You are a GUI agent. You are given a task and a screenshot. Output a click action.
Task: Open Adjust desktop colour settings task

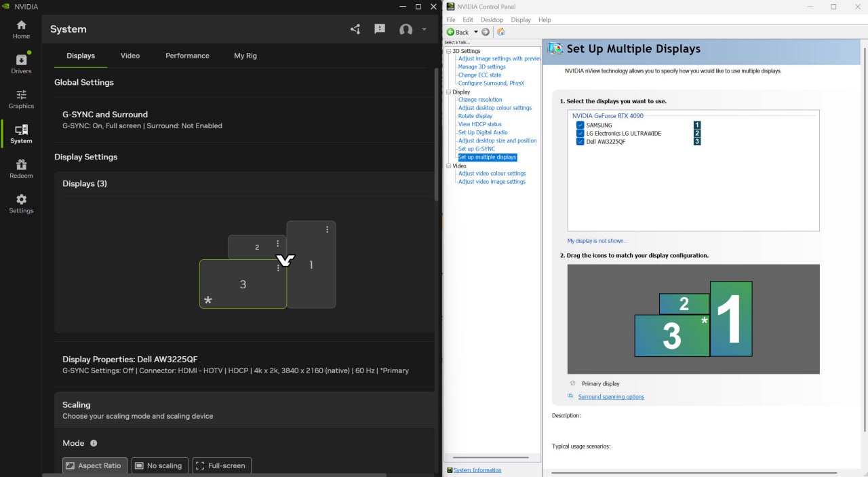(495, 108)
